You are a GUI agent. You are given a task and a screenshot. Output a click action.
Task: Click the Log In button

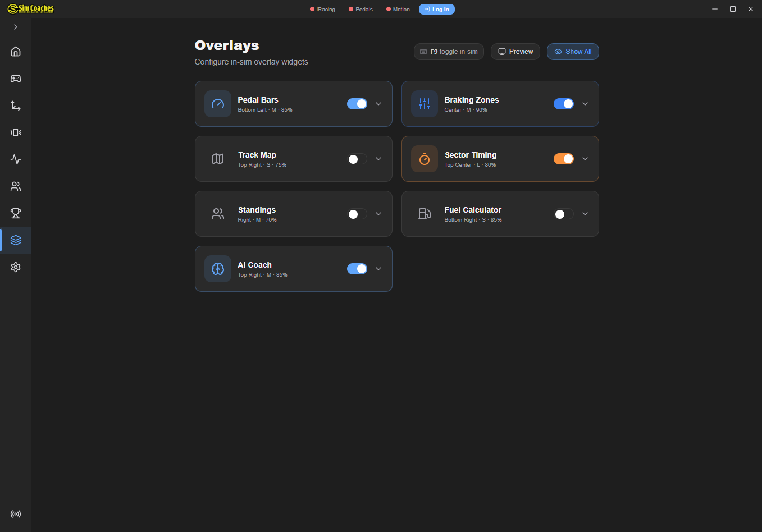pos(436,9)
